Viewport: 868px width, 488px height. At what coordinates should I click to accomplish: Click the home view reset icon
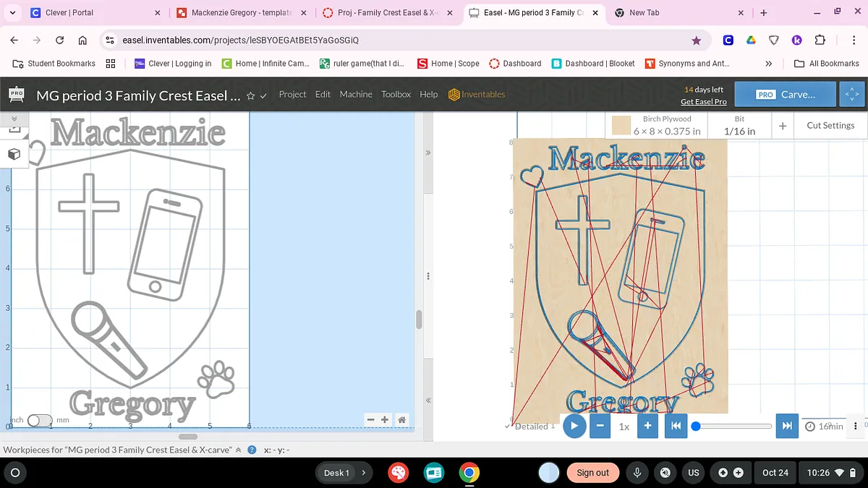tap(402, 419)
